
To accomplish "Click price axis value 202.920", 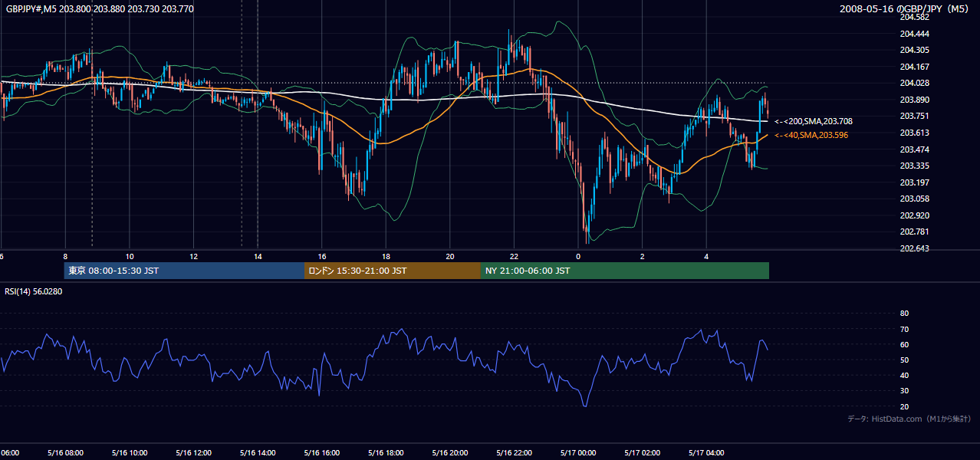I will [914, 215].
